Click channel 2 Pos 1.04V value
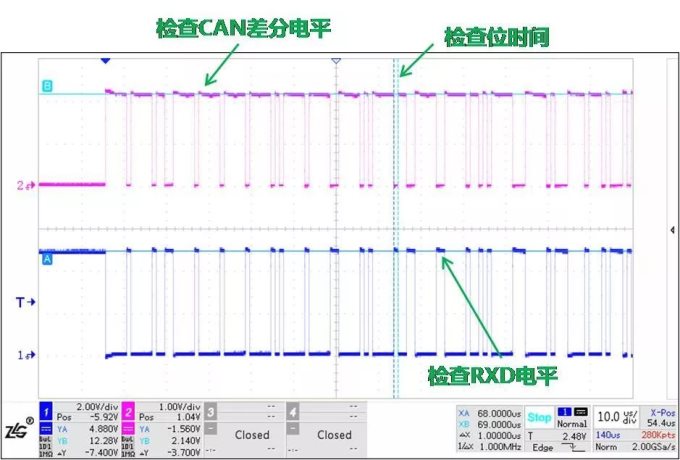This screenshot has width=680, height=460. click(x=188, y=417)
